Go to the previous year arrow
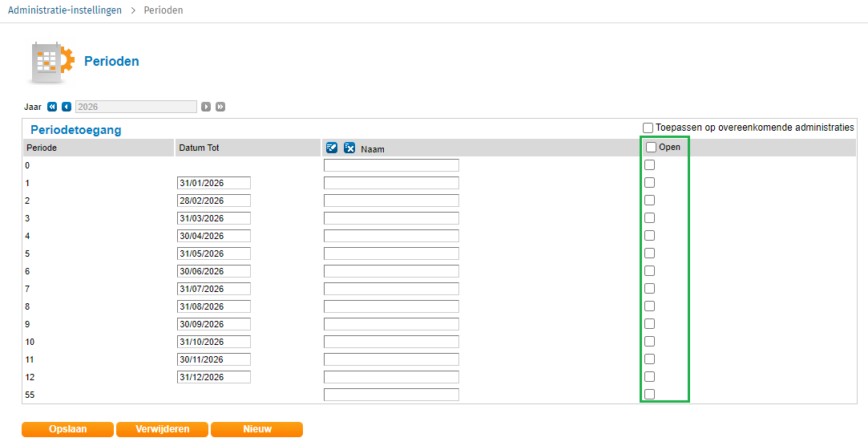Viewport: 868px width, 446px height. [x=67, y=107]
